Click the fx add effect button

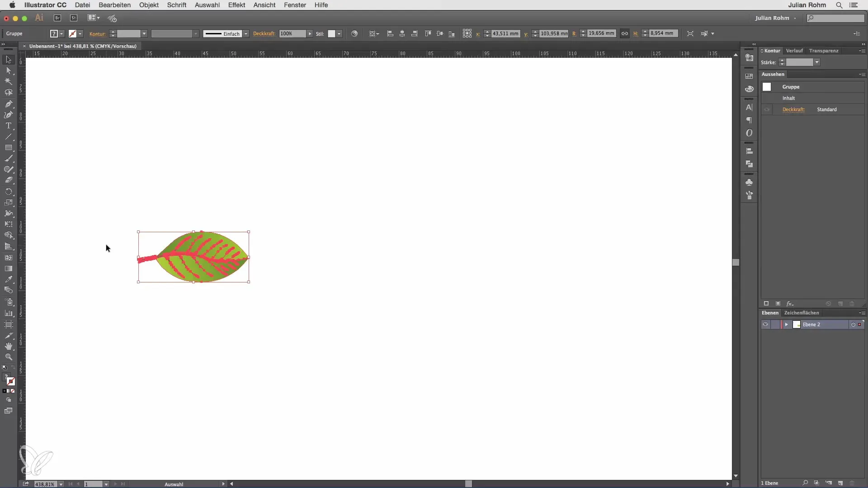tap(790, 304)
